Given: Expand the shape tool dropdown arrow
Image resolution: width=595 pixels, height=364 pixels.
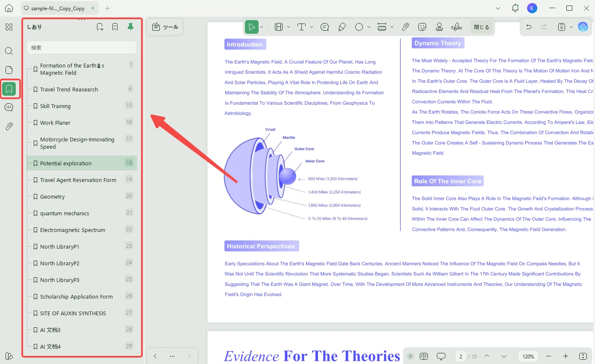Looking at the screenshot, I should click(368, 27).
